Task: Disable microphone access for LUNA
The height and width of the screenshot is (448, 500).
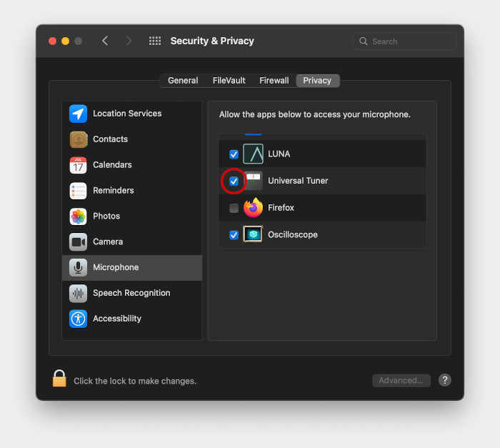Action: pyautogui.click(x=234, y=154)
